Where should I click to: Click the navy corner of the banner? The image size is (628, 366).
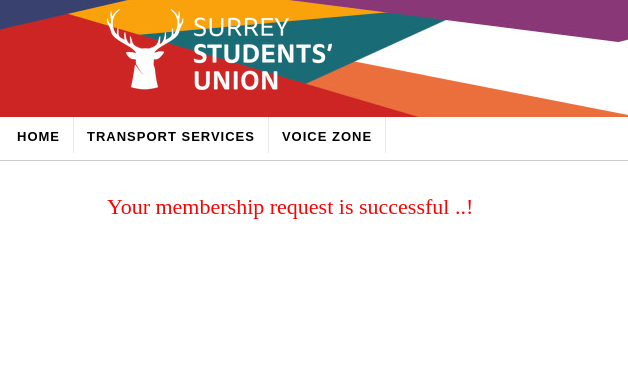point(32,10)
